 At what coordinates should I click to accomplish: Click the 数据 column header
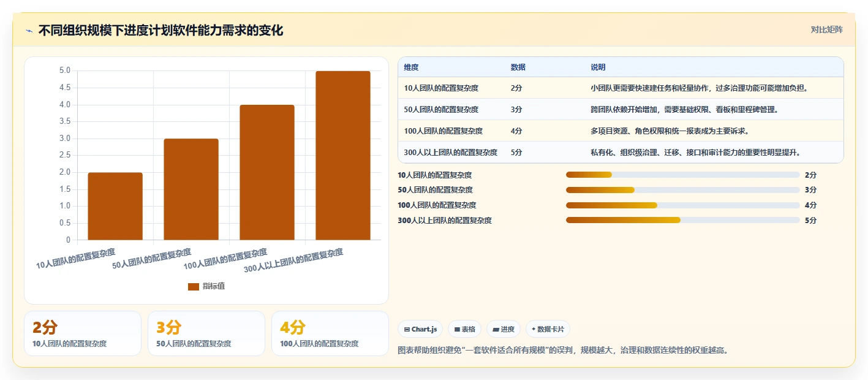coord(518,67)
